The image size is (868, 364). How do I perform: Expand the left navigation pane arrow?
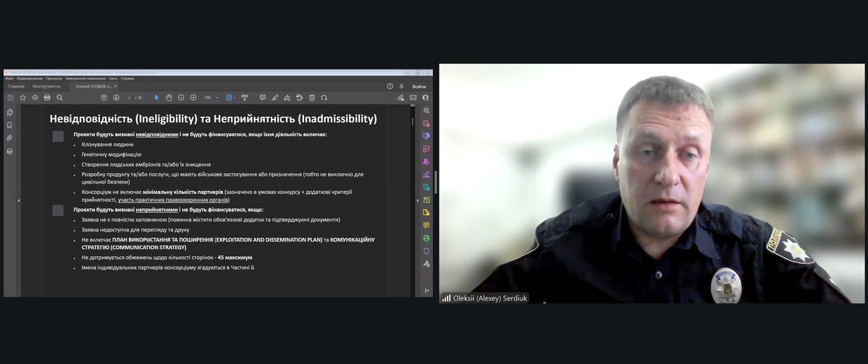18,200
